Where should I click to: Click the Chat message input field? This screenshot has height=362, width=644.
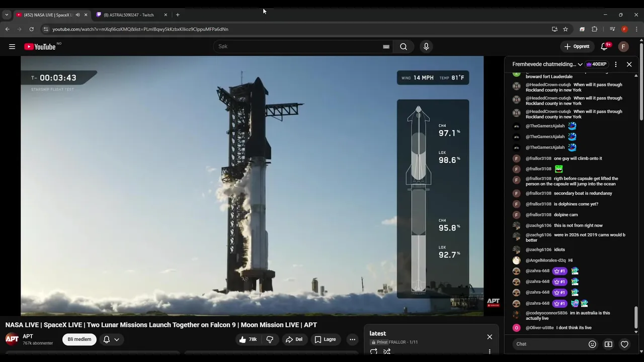[x=548, y=344]
